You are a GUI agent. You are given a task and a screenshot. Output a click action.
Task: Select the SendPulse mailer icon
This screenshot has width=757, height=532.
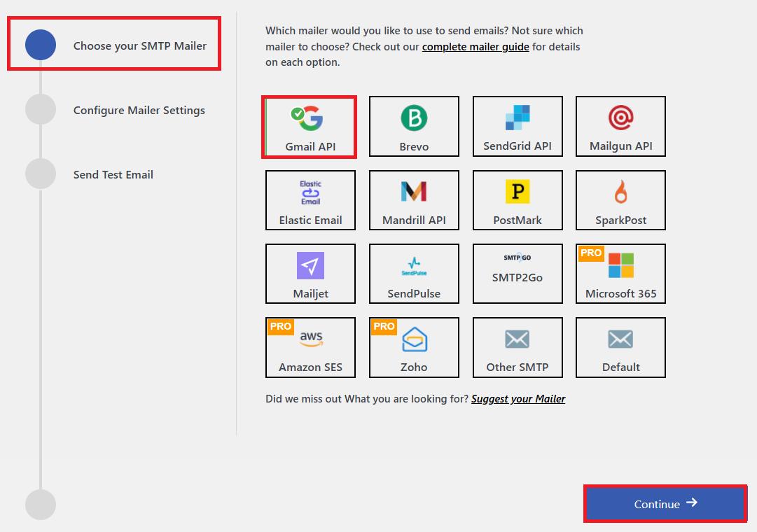click(414, 266)
